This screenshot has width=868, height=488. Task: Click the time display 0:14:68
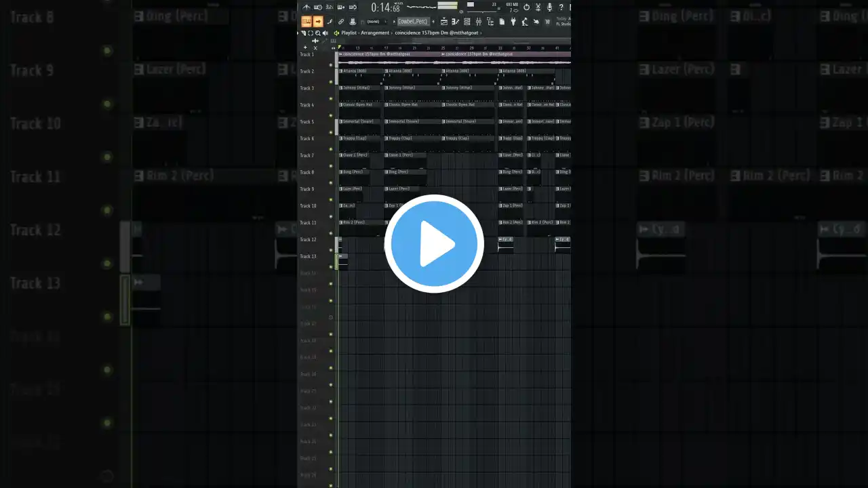[x=385, y=7]
